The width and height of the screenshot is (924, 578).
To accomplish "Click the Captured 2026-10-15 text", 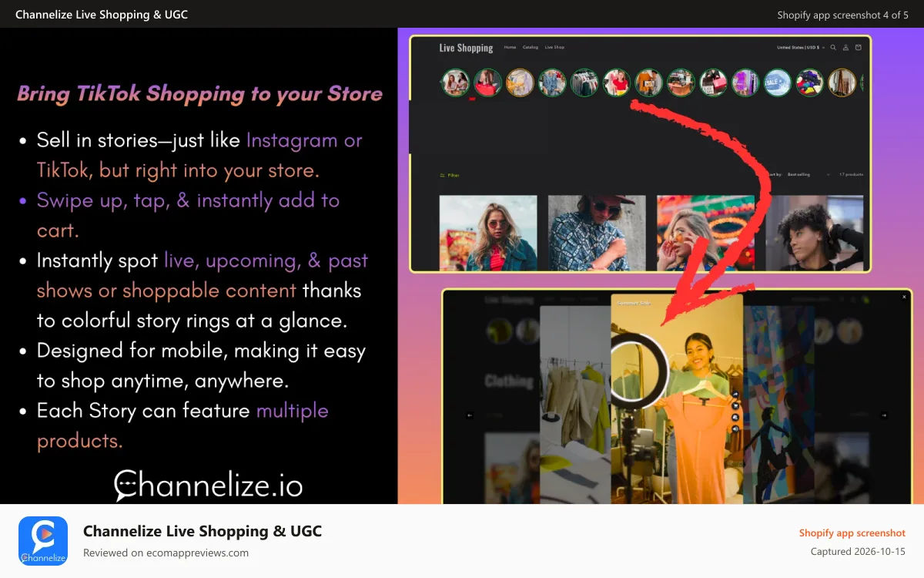I will tap(859, 552).
